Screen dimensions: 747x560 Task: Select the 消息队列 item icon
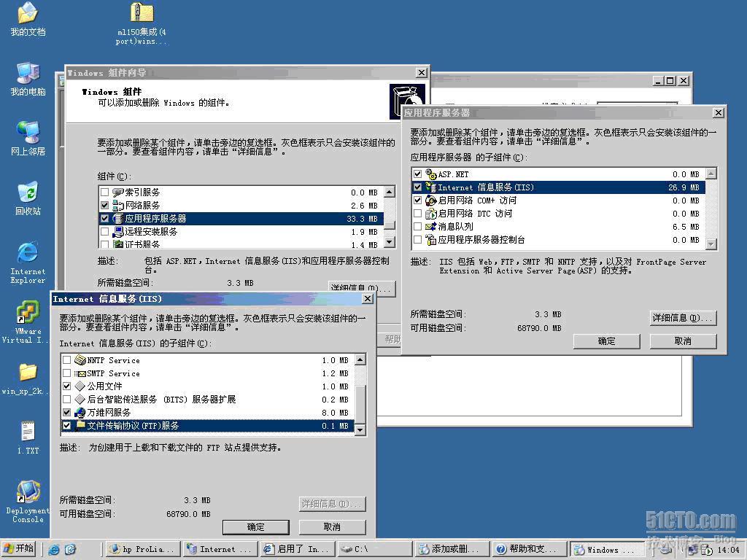(x=430, y=227)
